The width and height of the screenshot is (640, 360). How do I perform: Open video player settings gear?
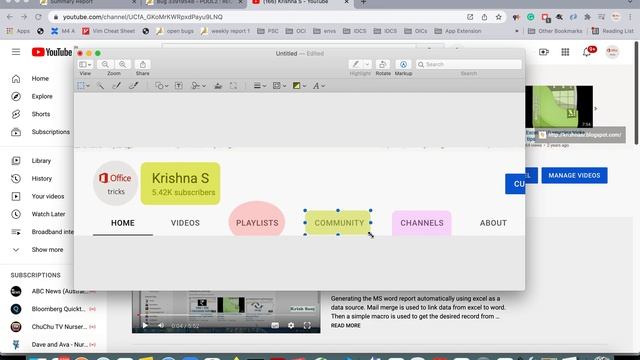pos(291,325)
